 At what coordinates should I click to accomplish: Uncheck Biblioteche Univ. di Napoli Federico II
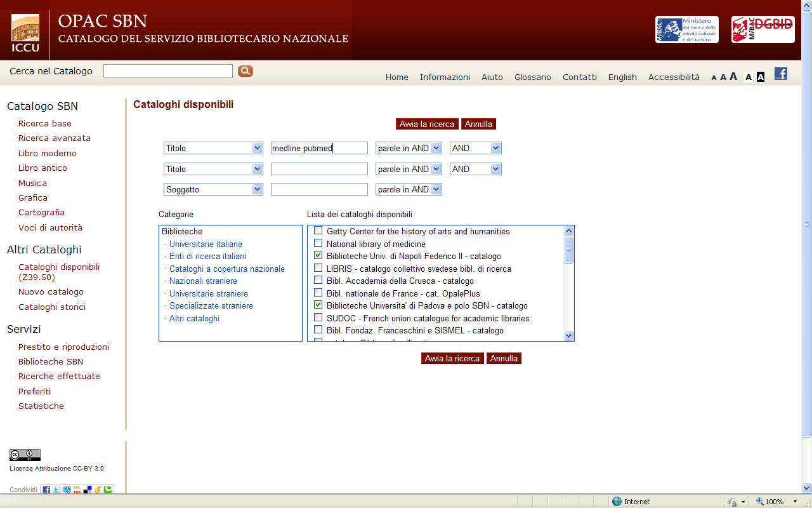tap(318, 255)
